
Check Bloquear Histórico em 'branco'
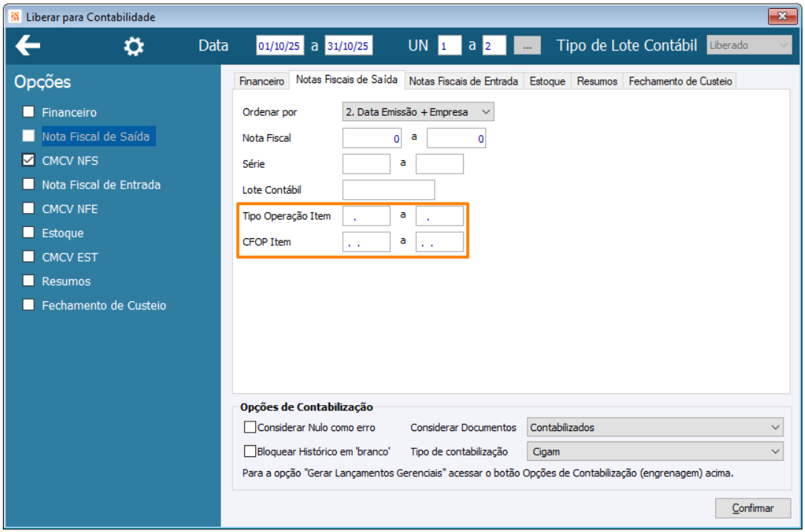[x=250, y=451]
